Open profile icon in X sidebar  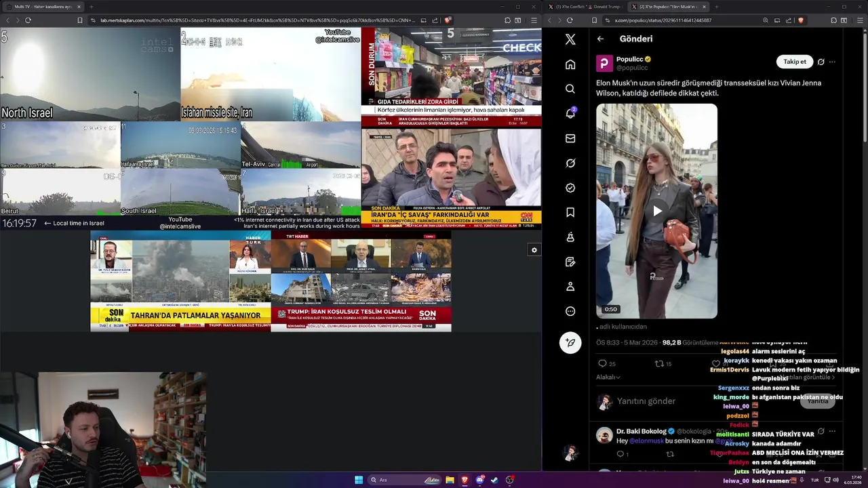(x=570, y=287)
